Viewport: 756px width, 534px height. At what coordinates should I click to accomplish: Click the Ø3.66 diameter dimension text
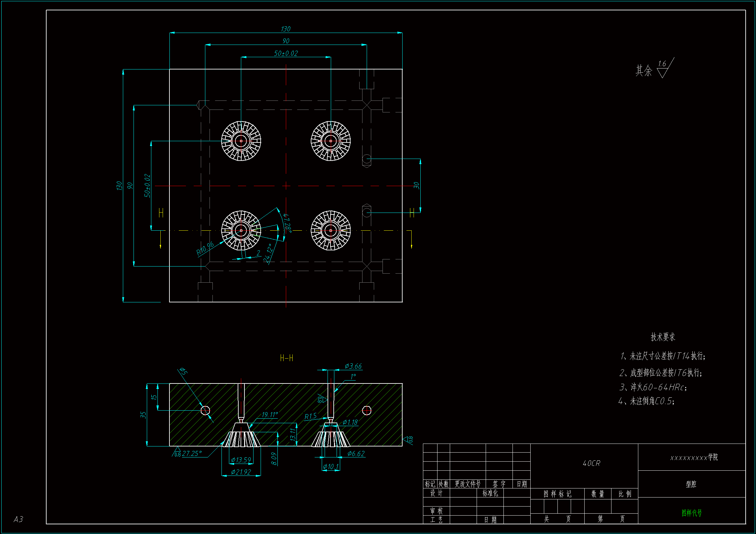coord(353,366)
